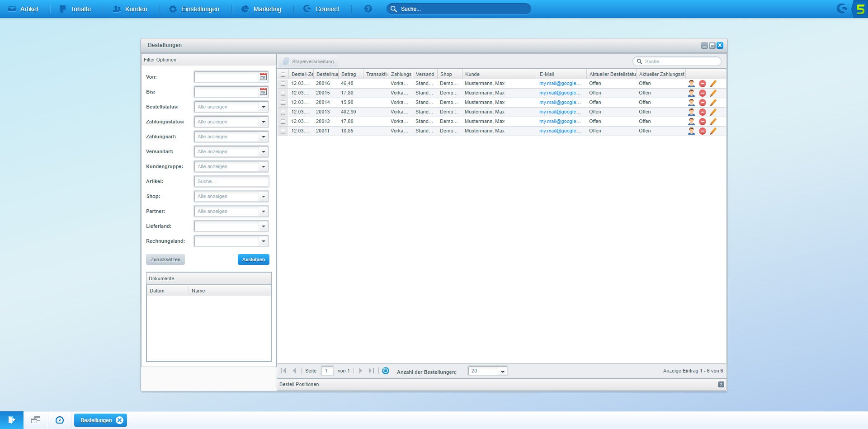
Task: Go to last page of orders
Action: pyautogui.click(x=371, y=371)
